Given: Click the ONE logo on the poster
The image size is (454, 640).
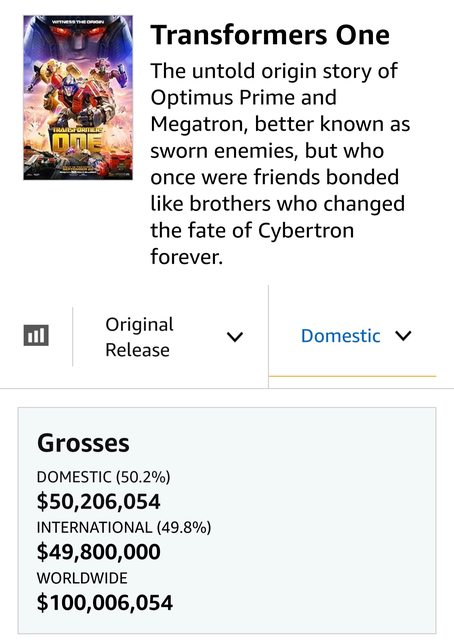Looking at the screenshot, I should (x=76, y=142).
